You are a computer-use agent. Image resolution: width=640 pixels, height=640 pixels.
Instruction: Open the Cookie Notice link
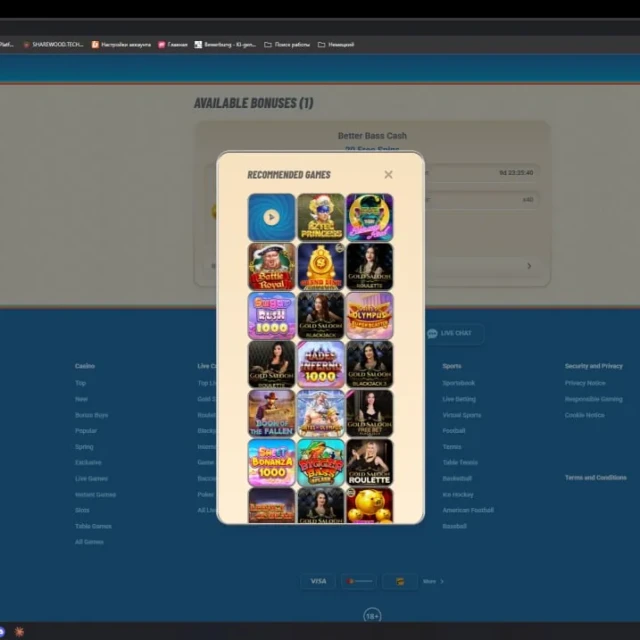(584, 415)
